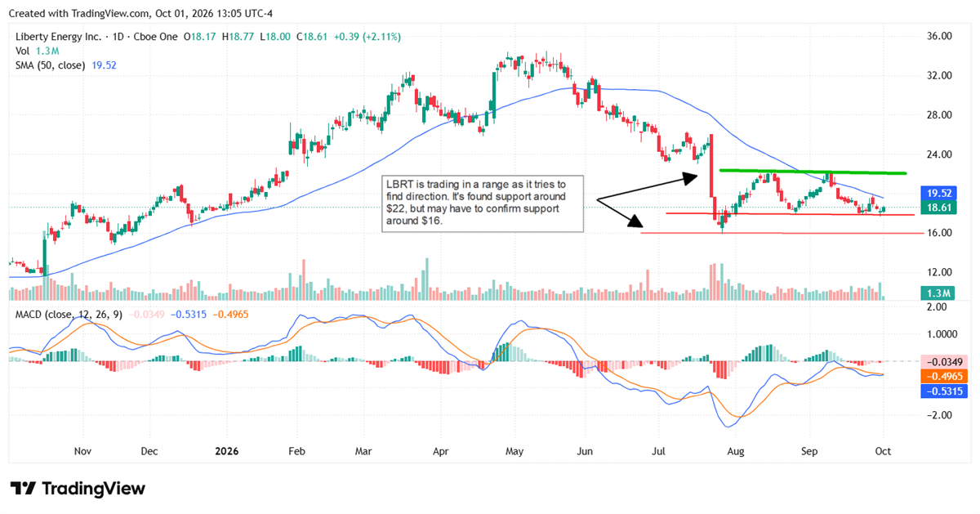Select the Liberty Energy Inc. symbol title
The image size is (980, 514).
tap(59, 37)
